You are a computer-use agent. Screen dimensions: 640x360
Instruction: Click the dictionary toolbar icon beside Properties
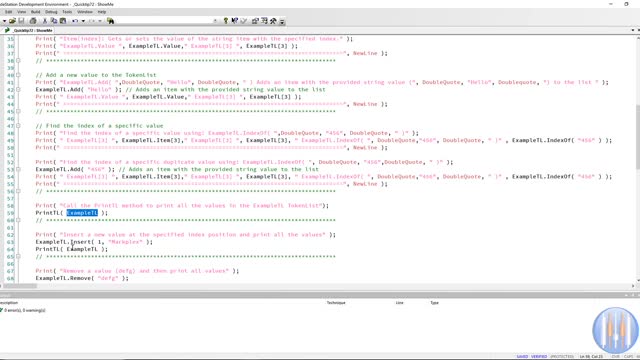pos(264,21)
